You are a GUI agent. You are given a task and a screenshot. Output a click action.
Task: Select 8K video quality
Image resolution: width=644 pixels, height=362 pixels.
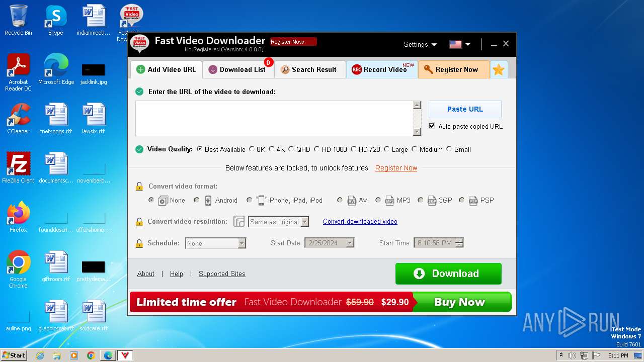pos(252,149)
